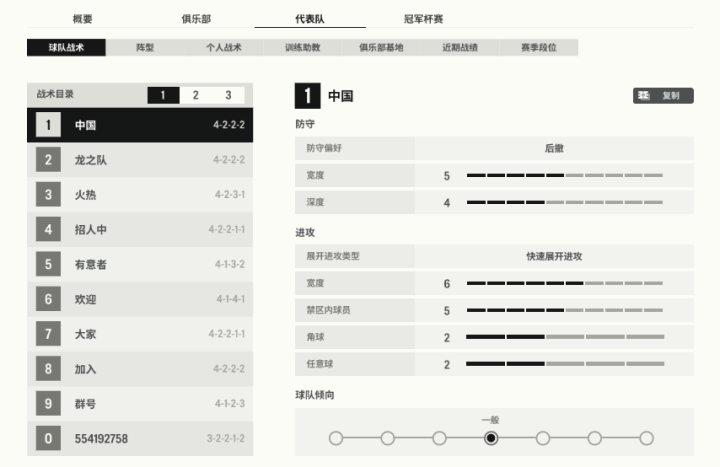Go to 训练助教 sub-tab
This screenshot has width=720, height=467.
point(302,47)
